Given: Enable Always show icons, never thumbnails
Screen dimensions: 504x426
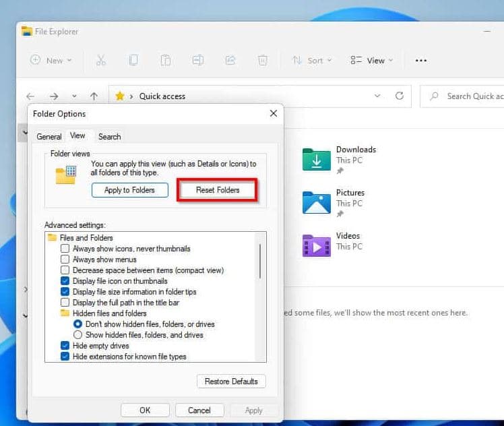Looking at the screenshot, I should tap(65, 249).
